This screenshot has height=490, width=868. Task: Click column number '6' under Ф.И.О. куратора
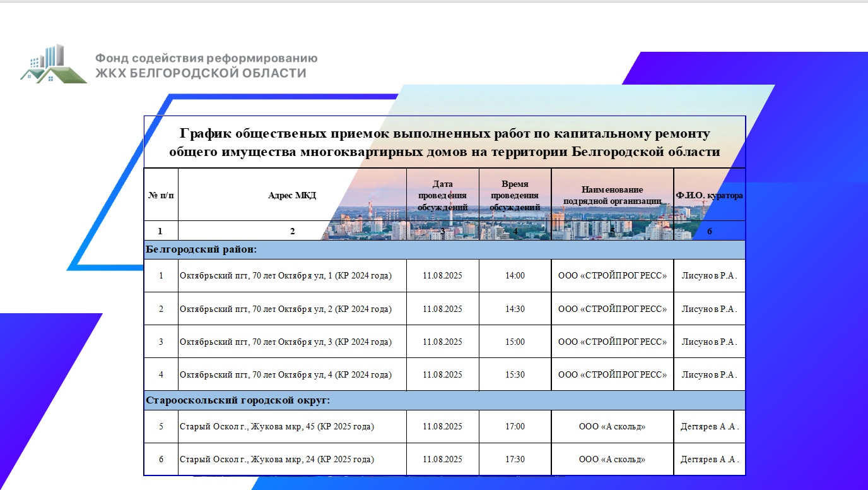coord(709,231)
